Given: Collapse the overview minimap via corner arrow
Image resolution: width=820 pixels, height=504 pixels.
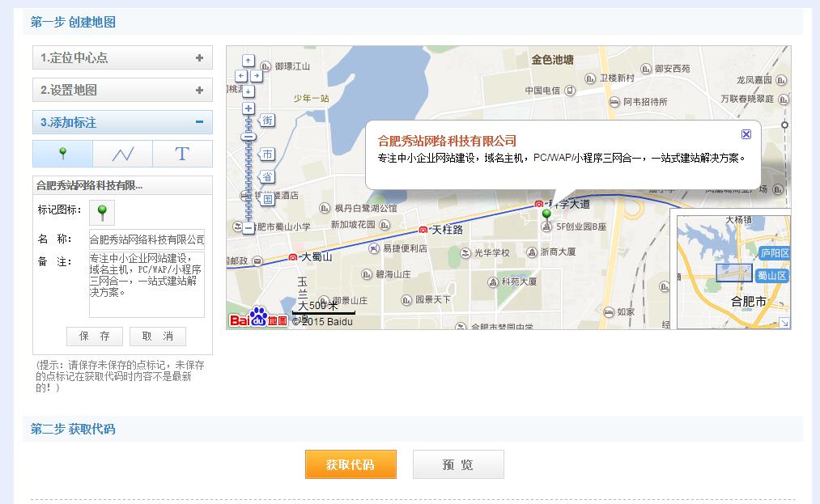Looking at the screenshot, I should click(x=784, y=323).
